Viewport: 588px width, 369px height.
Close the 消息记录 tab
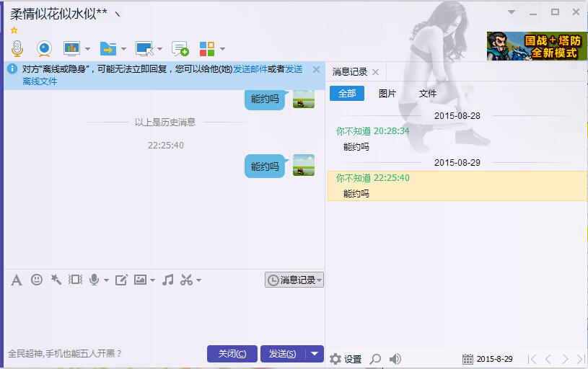[x=375, y=72]
